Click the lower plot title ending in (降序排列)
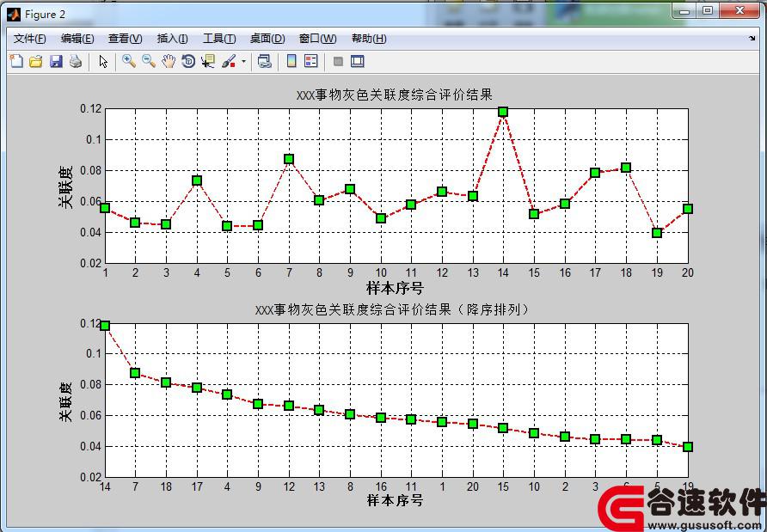767x532 pixels. pyautogui.click(x=392, y=309)
